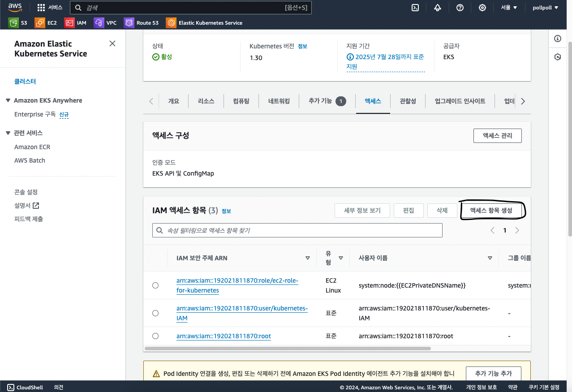The height and width of the screenshot is (392, 572).
Task: Open the help question mark icon
Action: point(460,8)
